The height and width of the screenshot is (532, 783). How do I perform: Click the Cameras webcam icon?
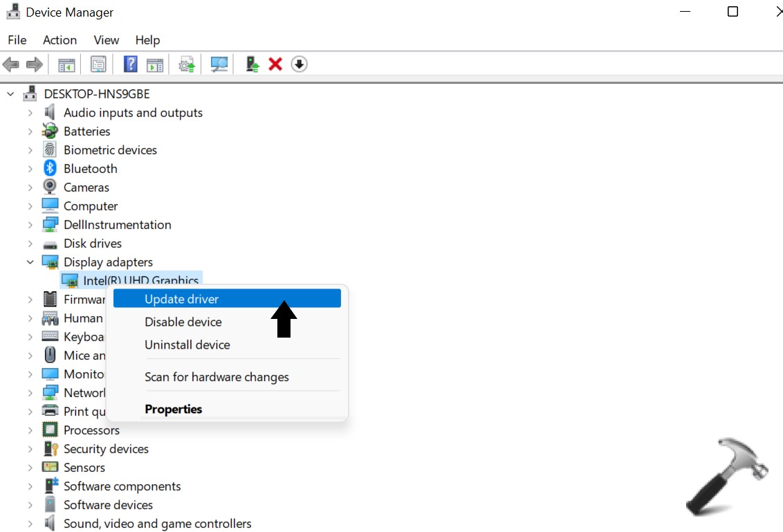pyautogui.click(x=50, y=187)
